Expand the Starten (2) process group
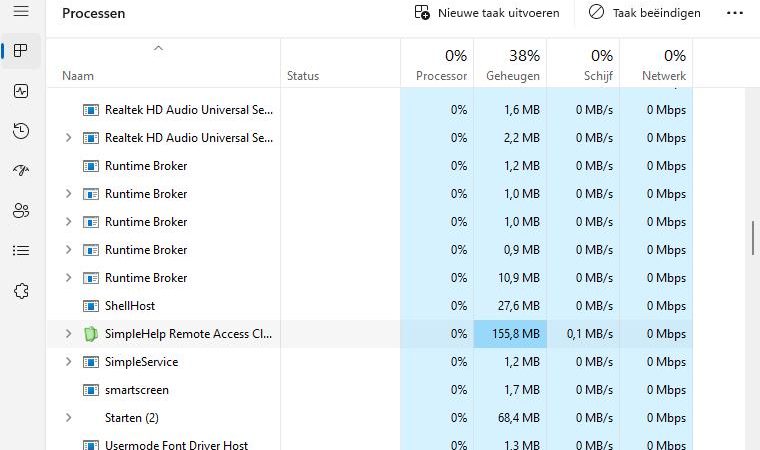This screenshot has width=760, height=450. coord(68,418)
